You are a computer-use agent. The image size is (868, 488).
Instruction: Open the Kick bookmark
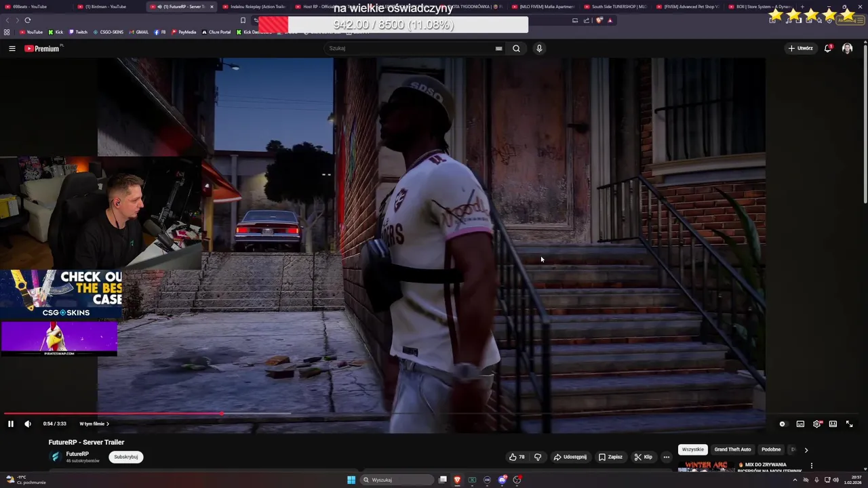point(56,32)
